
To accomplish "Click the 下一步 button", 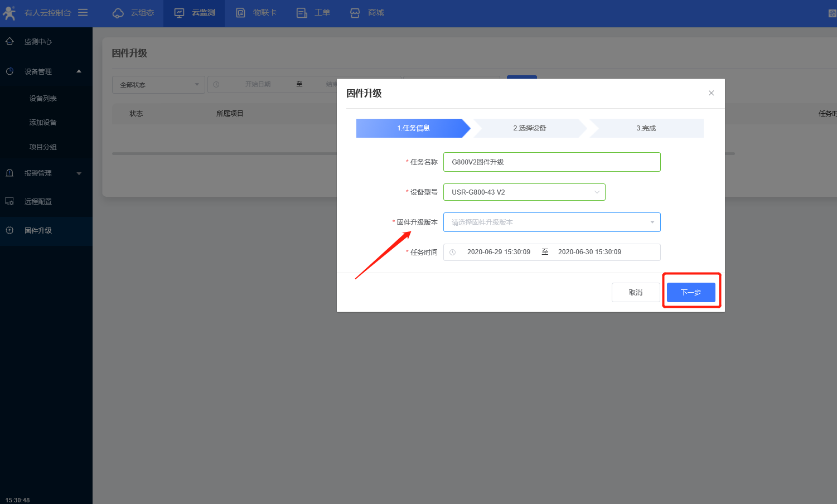I will (690, 293).
